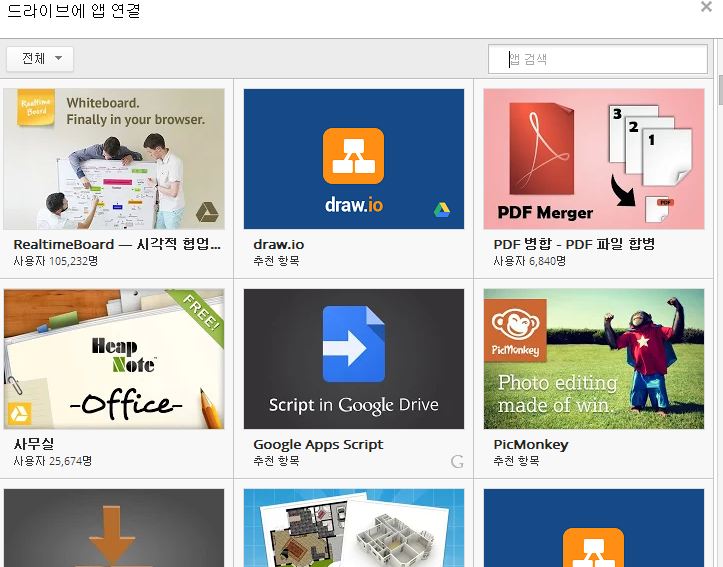Click the PicMonkey photo editing thumbnail
Viewport: 723px width, 567px height.
(x=594, y=359)
